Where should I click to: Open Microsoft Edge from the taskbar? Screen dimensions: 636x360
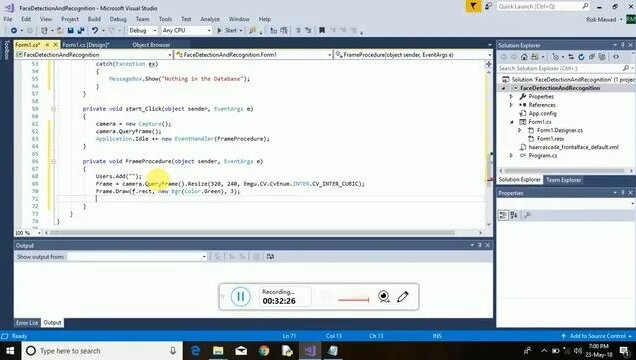pyautogui.click(x=195, y=351)
